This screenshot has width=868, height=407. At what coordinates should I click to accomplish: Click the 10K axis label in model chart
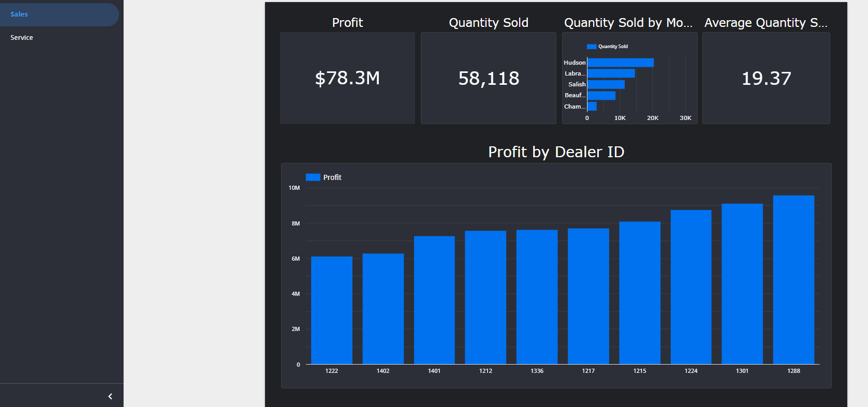[620, 118]
